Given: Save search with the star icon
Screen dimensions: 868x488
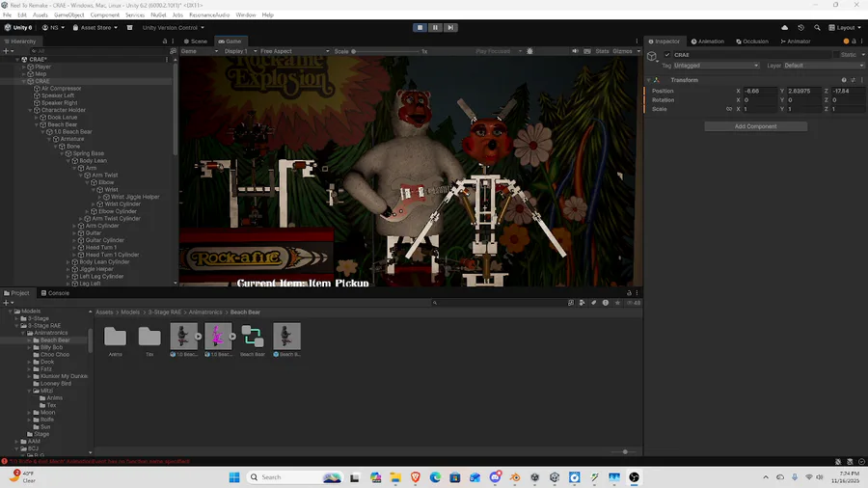Looking at the screenshot, I should coord(617,303).
